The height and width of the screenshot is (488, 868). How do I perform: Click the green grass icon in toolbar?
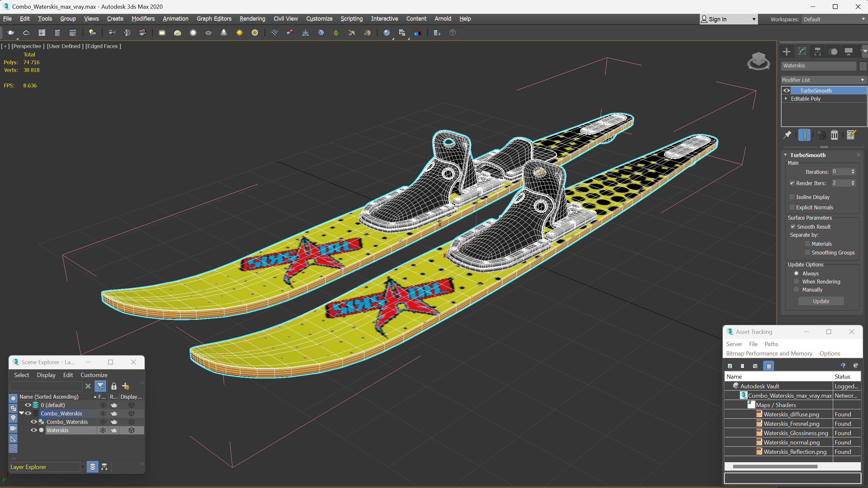pos(336,33)
